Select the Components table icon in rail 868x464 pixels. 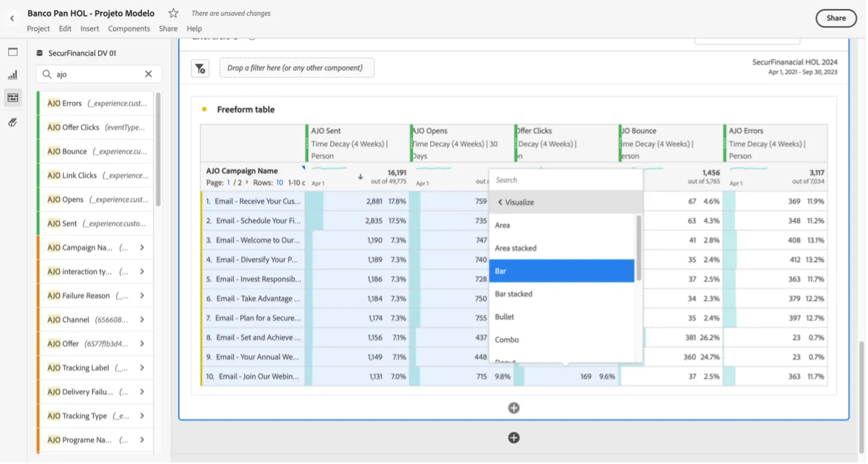point(13,98)
